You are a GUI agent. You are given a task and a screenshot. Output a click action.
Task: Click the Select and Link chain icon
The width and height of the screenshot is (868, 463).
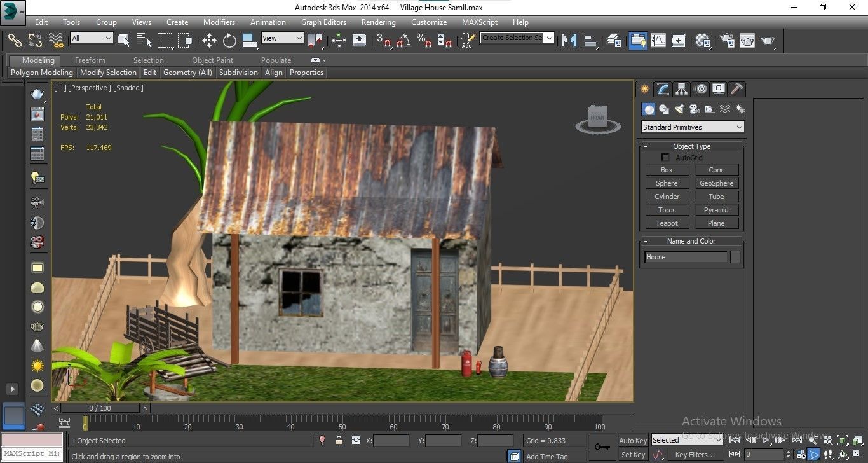15,40
